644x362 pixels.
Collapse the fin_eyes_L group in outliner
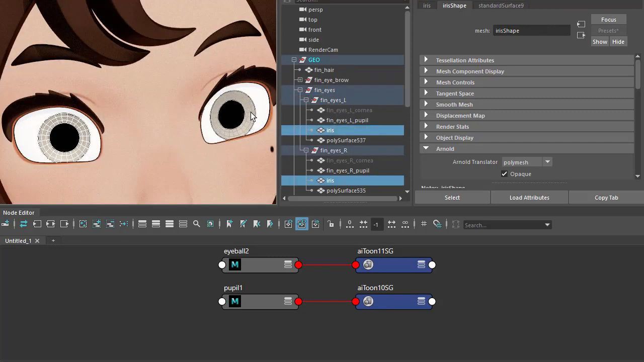[x=306, y=100]
